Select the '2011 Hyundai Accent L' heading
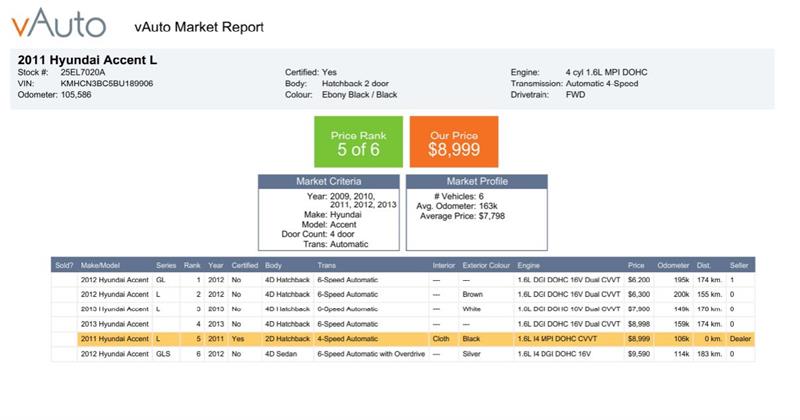Image resolution: width=800 pixels, height=420 pixels. [87, 60]
